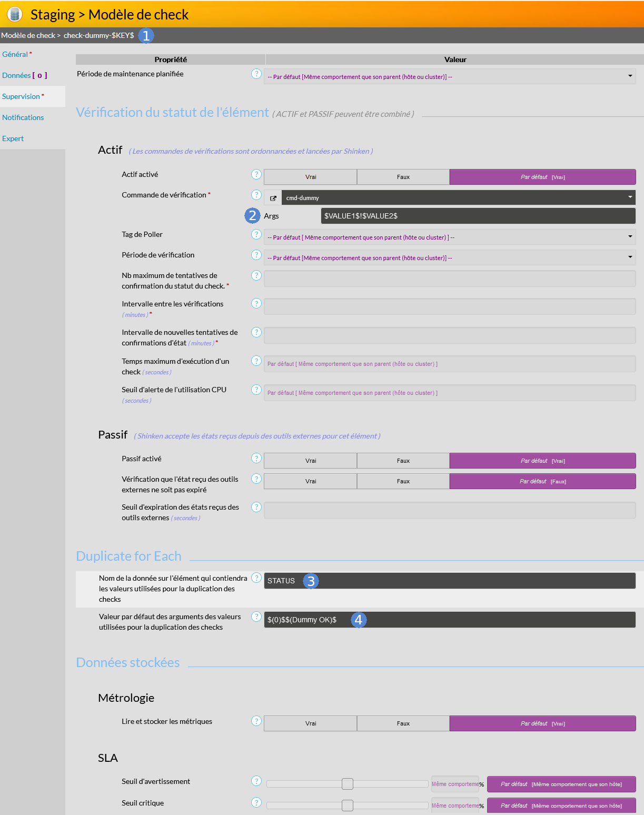The width and height of the screenshot is (644, 815).
Task: Open the Période de maintenance planifiée dropdown
Action: click(x=449, y=77)
